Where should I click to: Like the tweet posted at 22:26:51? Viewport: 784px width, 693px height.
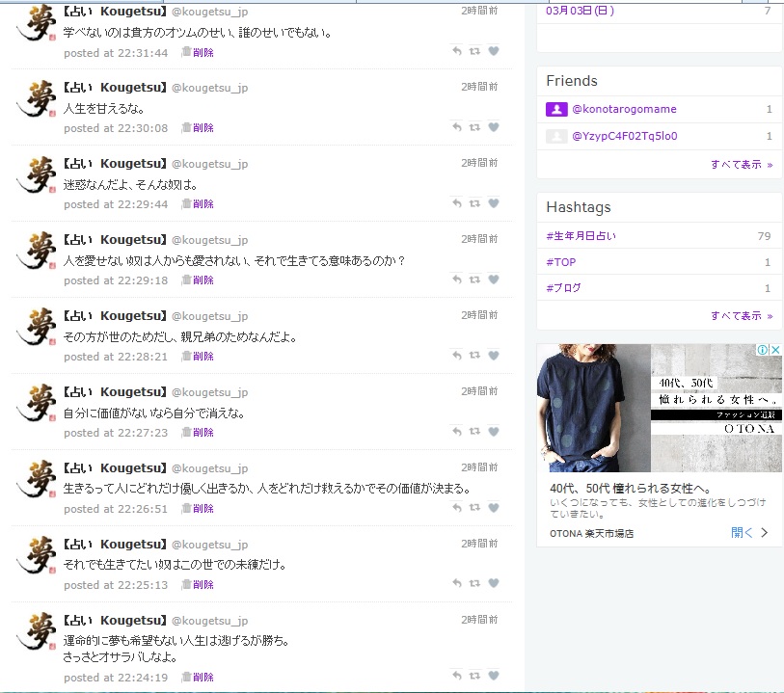click(x=494, y=508)
